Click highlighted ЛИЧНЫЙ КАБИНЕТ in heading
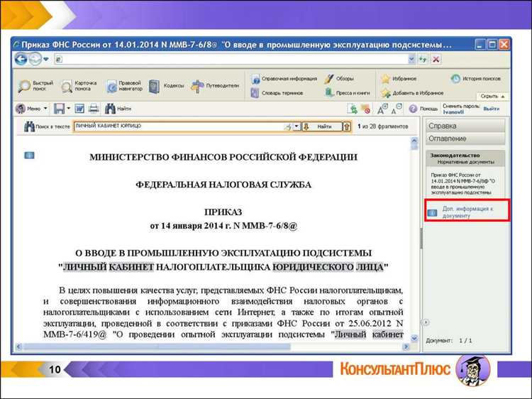Image resolution: width=532 pixels, height=399 pixels. point(109,267)
